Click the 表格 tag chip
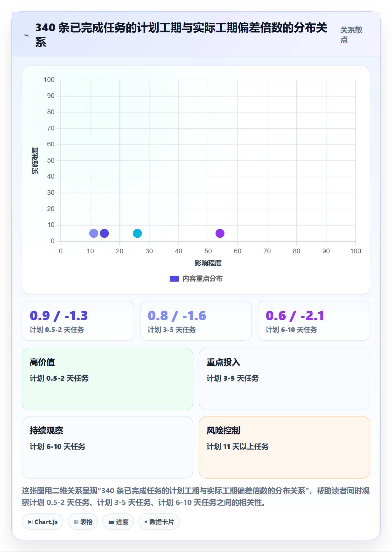The image size is (392, 552). point(83,522)
